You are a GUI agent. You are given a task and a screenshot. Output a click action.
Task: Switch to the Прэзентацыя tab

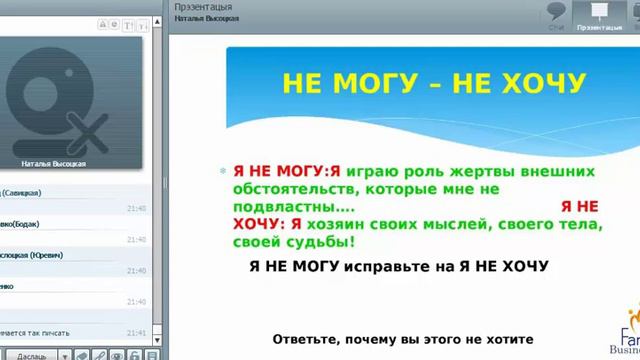coord(599,16)
